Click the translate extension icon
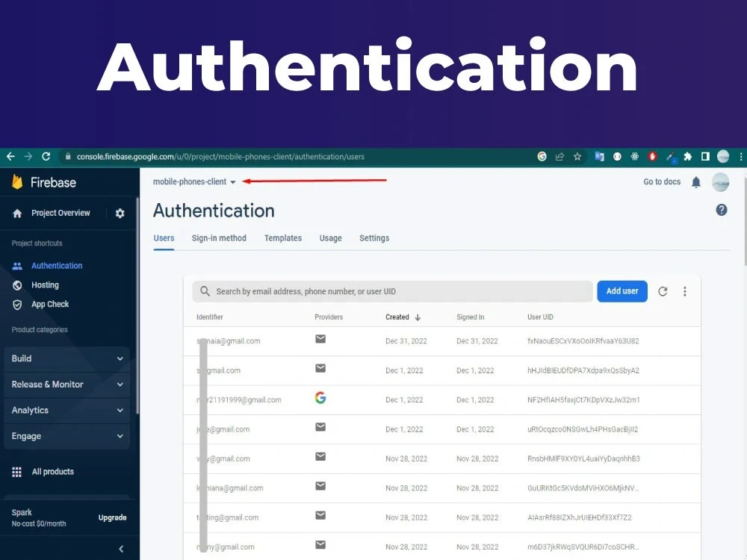 599,156
